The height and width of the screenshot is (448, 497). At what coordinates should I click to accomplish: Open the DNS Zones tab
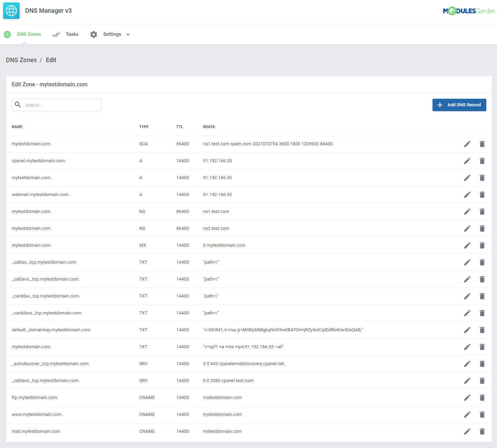tap(29, 34)
